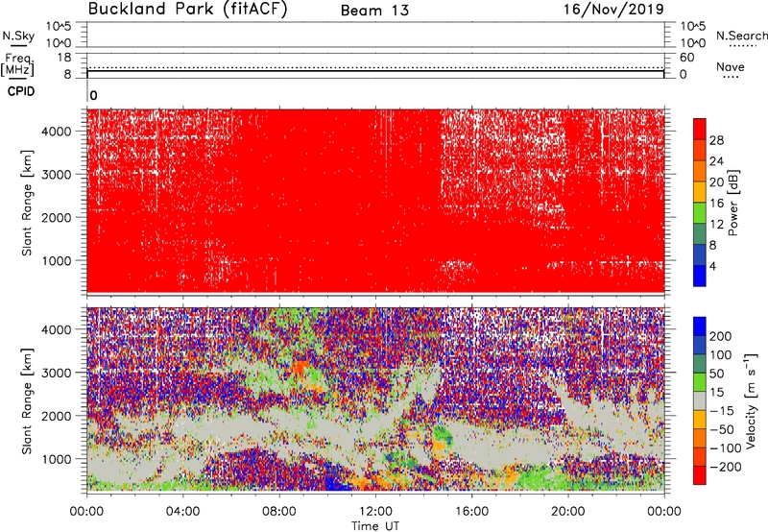Click the "-200" label on velocity colorbar
The height and width of the screenshot is (532, 768).
click(x=726, y=467)
